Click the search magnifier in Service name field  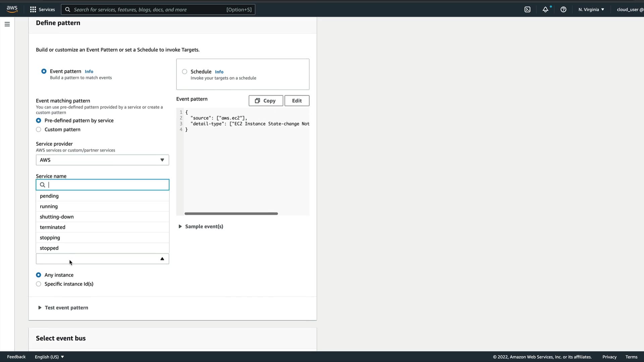[43, 185]
